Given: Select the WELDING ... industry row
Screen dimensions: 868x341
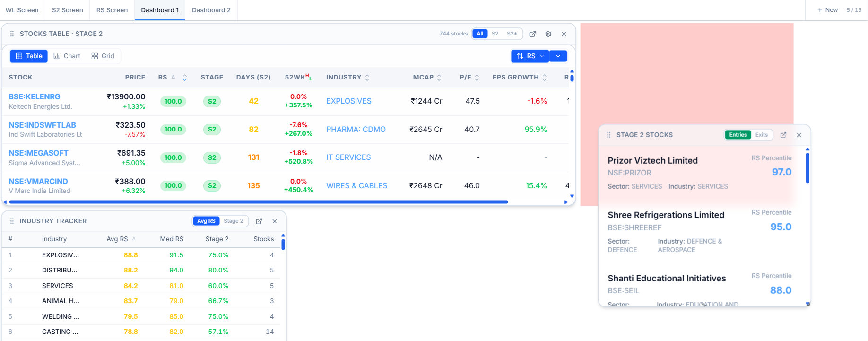Looking at the screenshot, I should [x=141, y=317].
